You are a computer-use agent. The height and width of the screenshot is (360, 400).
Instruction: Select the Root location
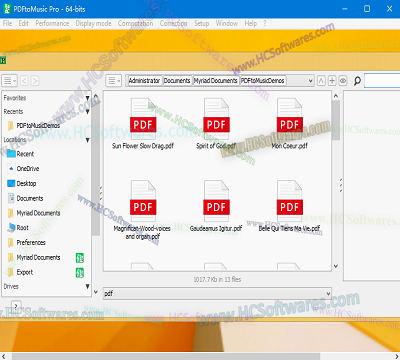18,228
